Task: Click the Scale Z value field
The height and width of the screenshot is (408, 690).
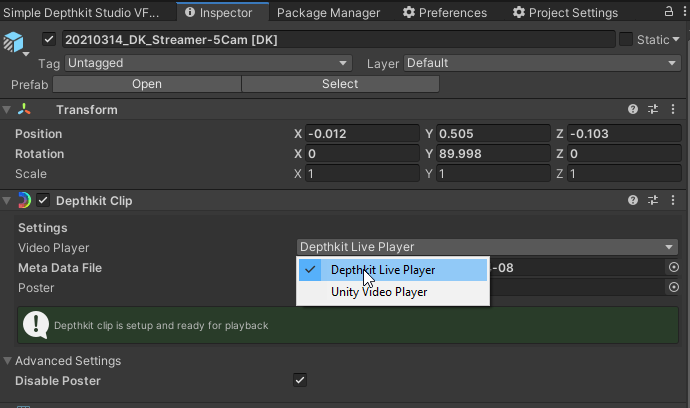Action: [624, 173]
